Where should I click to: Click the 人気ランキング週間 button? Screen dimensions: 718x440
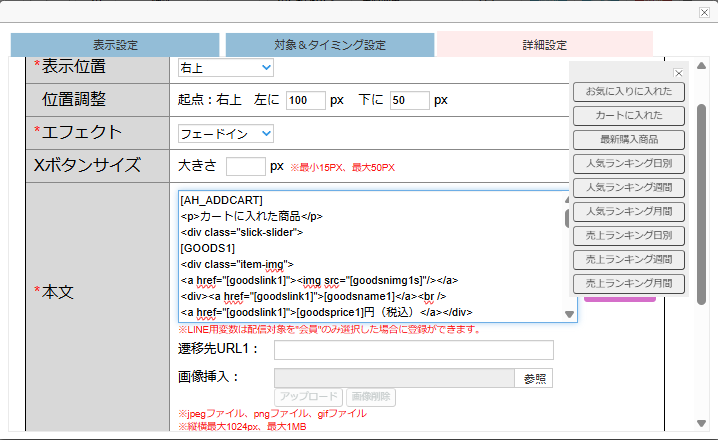[629, 188]
